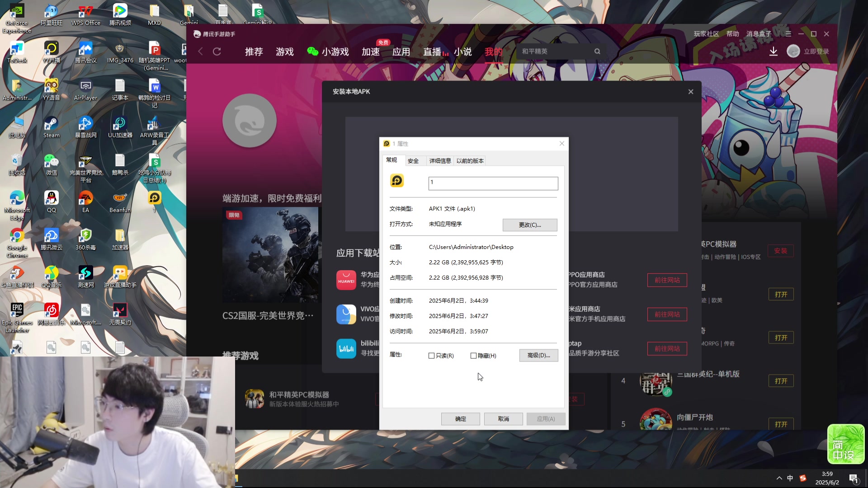Open the QQ desktop icon
Screen dimensions: 868x488
click(52, 202)
